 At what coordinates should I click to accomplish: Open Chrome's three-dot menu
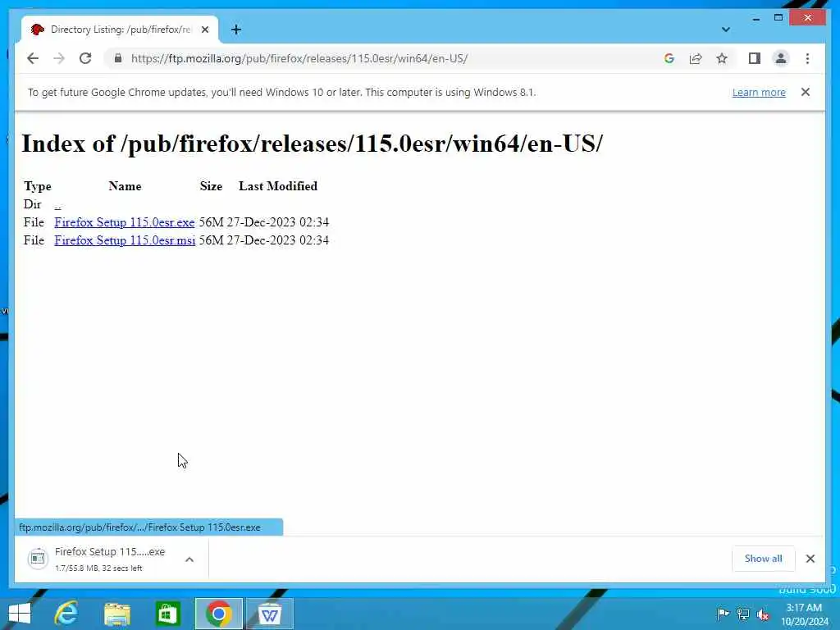[x=807, y=58]
